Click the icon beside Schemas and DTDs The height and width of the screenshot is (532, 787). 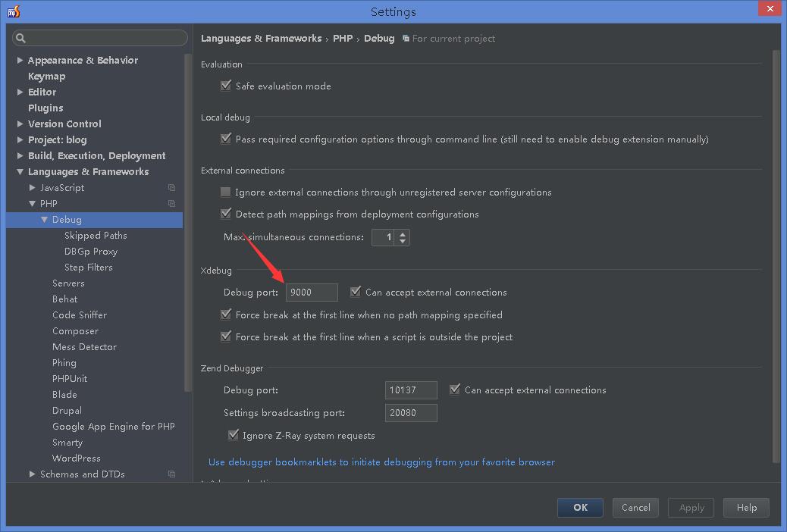click(x=171, y=474)
